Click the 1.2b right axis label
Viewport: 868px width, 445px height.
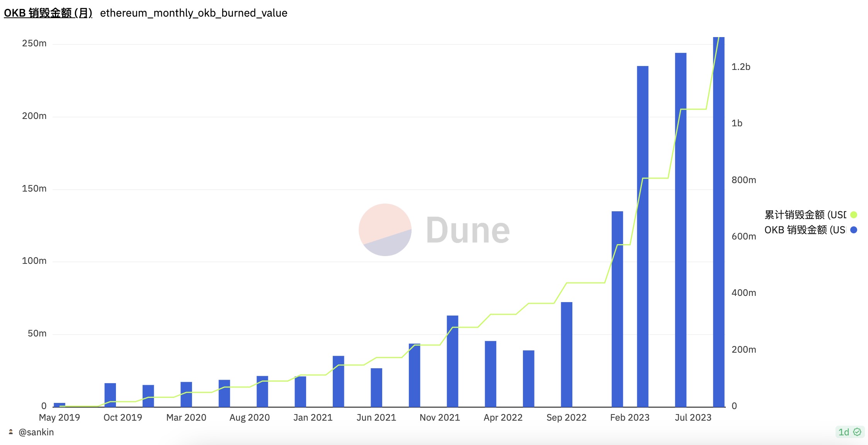[x=740, y=67]
